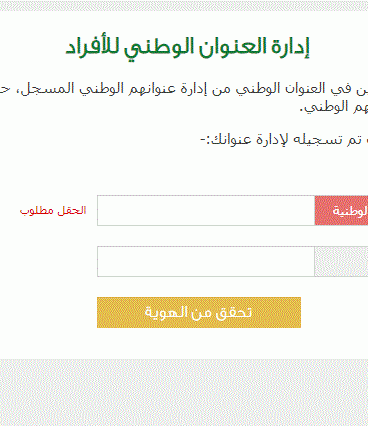Click the grey strip above the white panel
The width and height of the screenshot is (368, 426).
(x=184, y=5)
